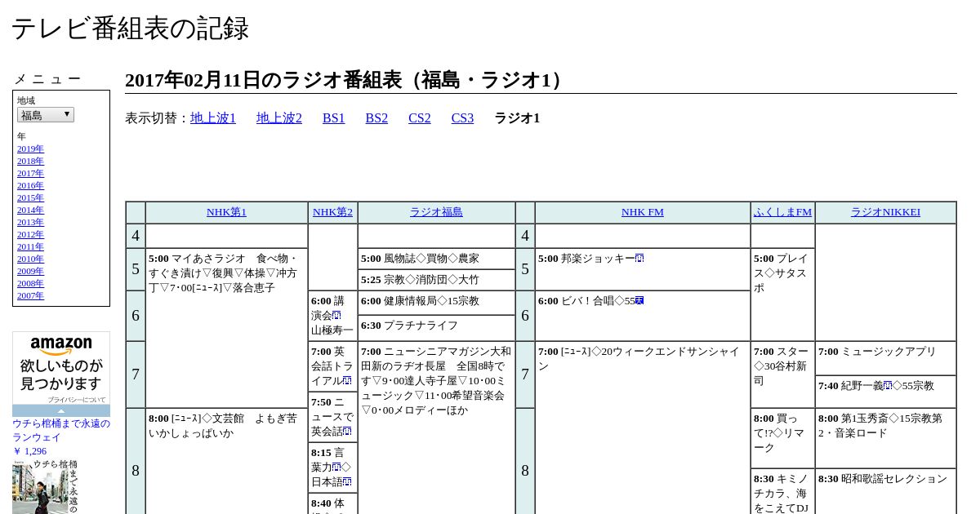Switch to the BS1 listing

coord(334,118)
